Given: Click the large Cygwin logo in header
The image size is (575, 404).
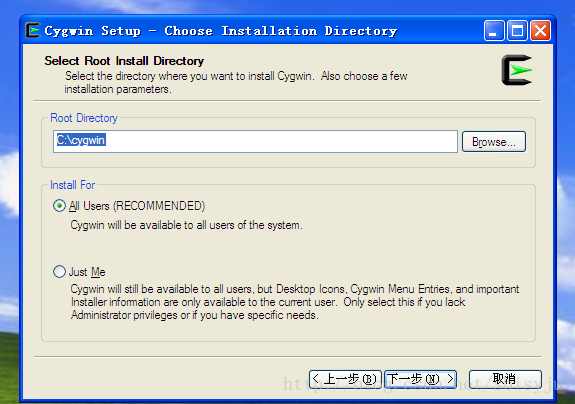Looking at the screenshot, I should [x=517, y=70].
